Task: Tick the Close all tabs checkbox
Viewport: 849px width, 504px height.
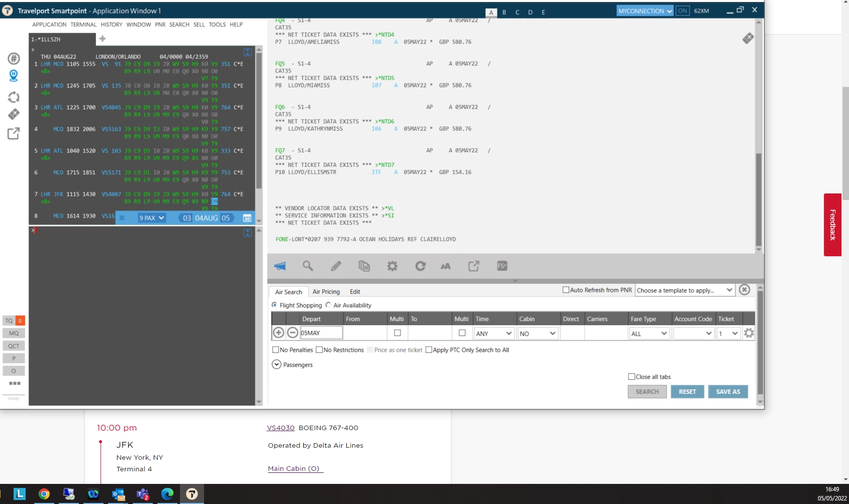Action: pos(631,376)
